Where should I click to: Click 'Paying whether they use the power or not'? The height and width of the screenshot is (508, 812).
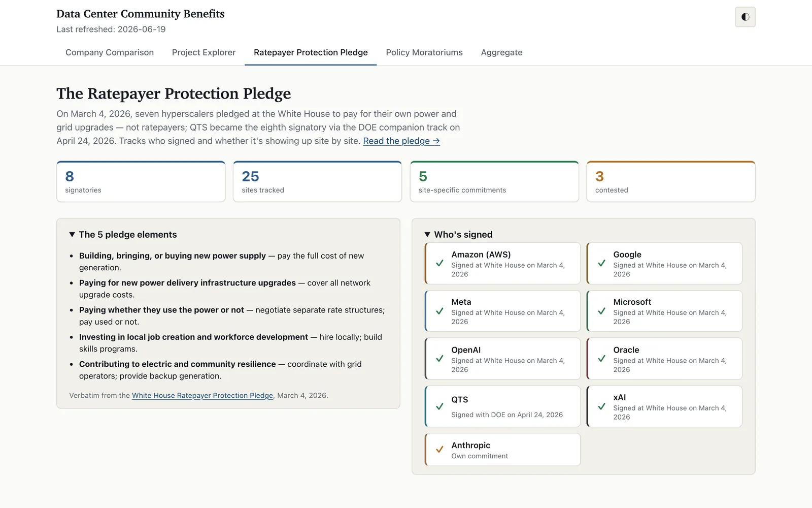(x=161, y=310)
